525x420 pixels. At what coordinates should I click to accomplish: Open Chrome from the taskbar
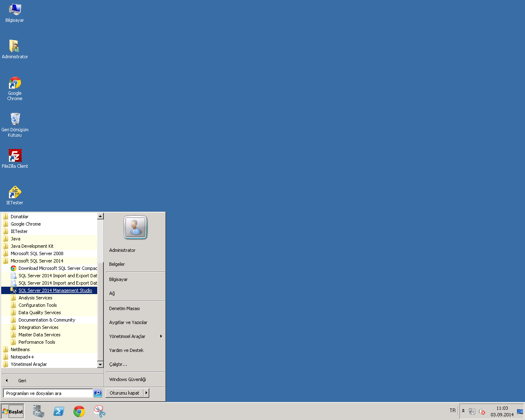tap(79, 411)
